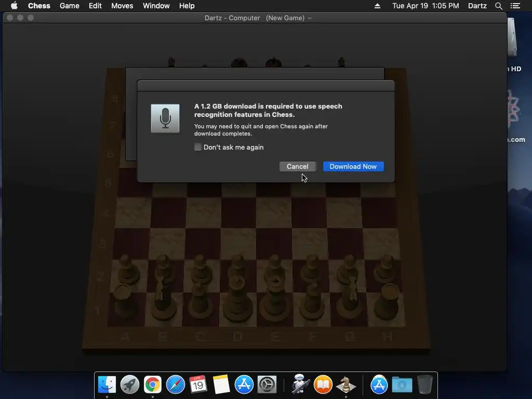Select the white pawn on e2

tap(275, 268)
